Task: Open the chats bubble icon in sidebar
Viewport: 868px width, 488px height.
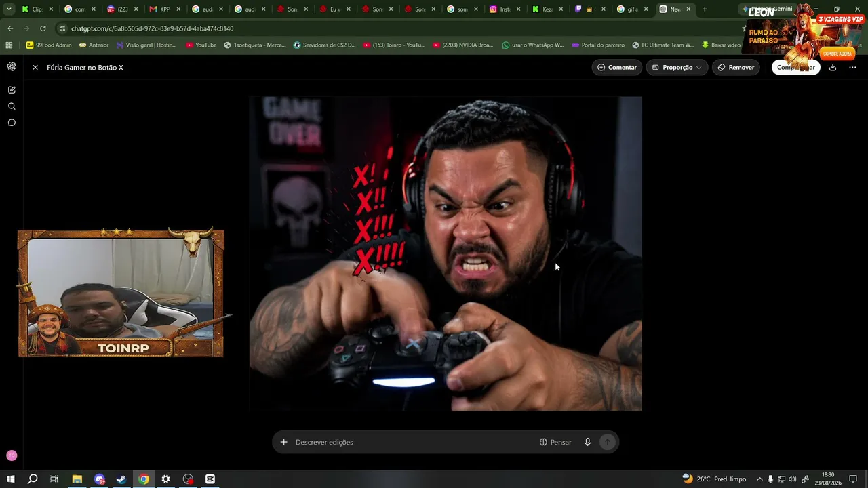Action: coord(12,123)
